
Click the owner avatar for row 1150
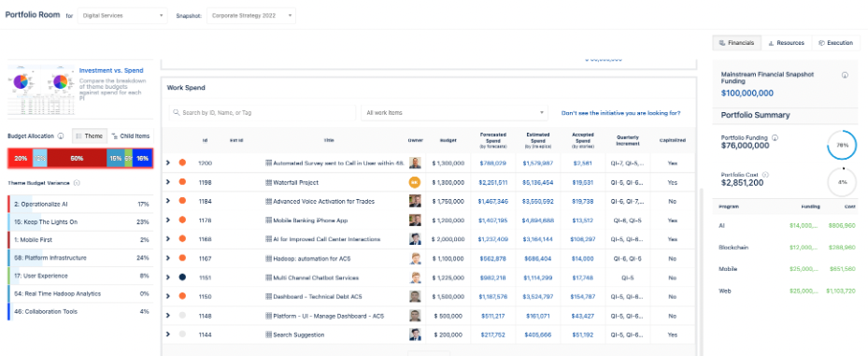tap(415, 296)
